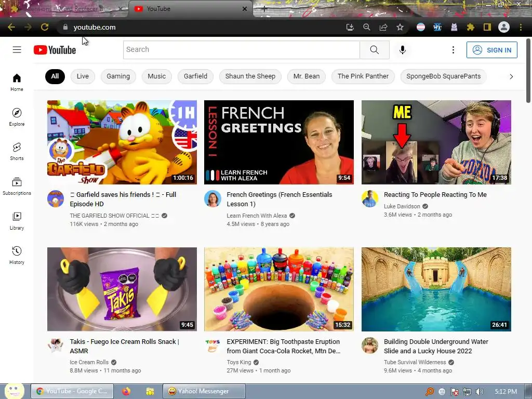This screenshot has height=399, width=532.
Task: Open History in the sidebar
Action: click(x=17, y=255)
